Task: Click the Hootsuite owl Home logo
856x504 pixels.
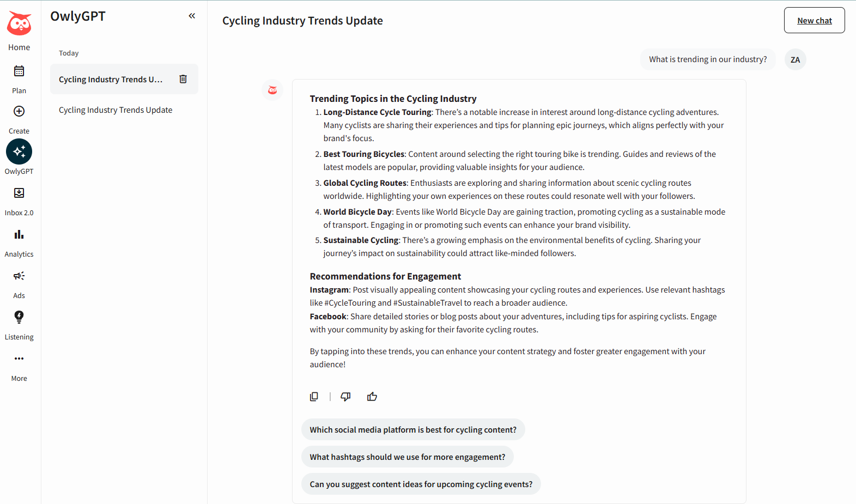Action: tap(19, 25)
